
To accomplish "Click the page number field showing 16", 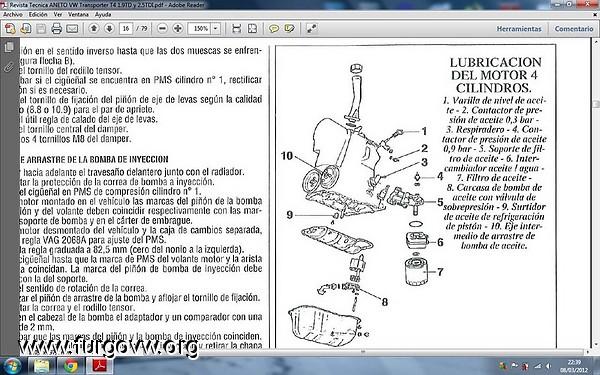I will pos(126,29).
